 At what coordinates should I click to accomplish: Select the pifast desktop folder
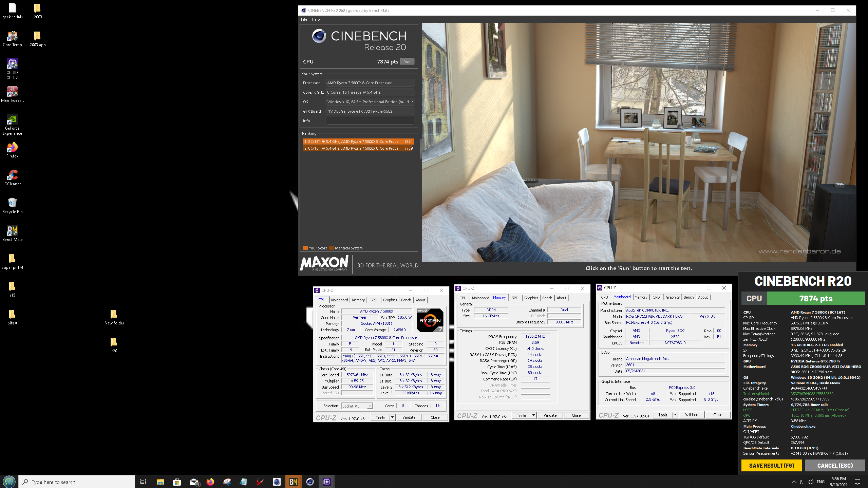click(x=12, y=317)
